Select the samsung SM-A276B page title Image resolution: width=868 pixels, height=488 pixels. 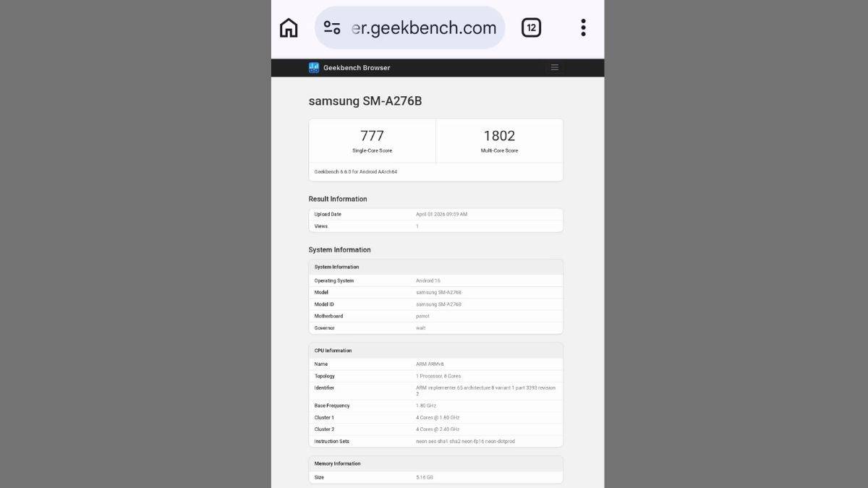coord(365,101)
